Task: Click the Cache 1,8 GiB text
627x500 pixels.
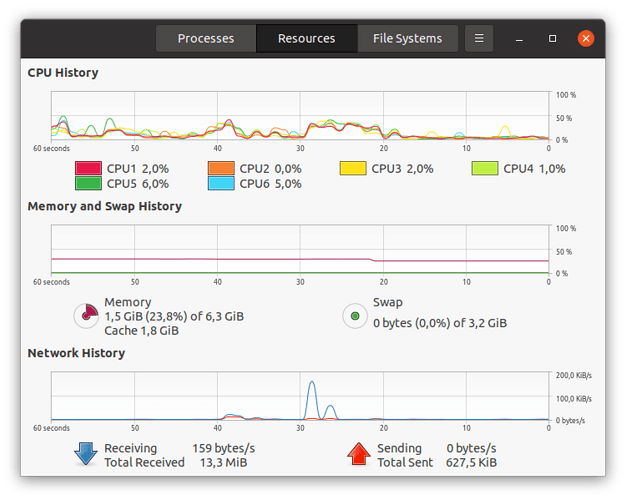Action: click(x=142, y=331)
